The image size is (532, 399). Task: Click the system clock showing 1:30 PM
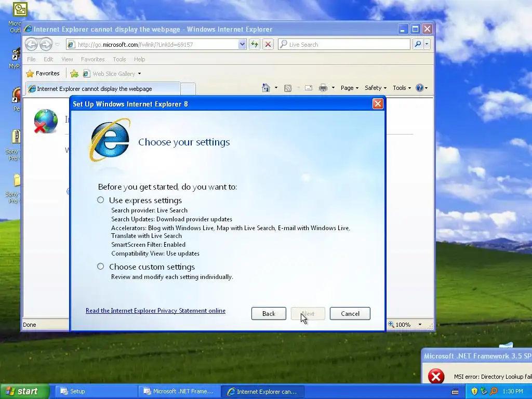coord(513,391)
